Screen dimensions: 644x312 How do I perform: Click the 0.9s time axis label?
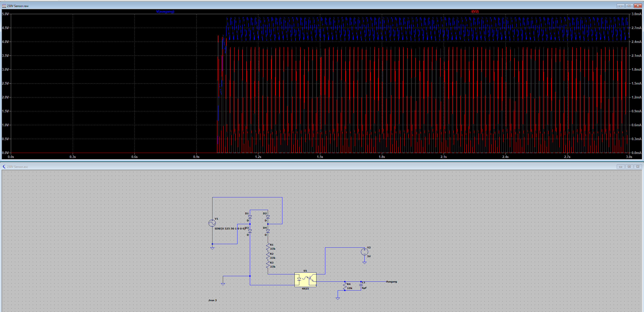[196, 157]
